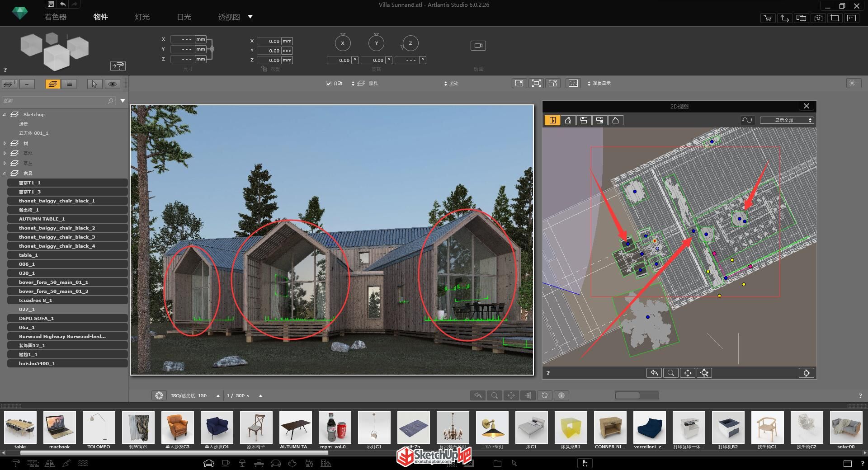Select huishu5400_1 object in list
The height and width of the screenshot is (470, 868).
coord(67,363)
